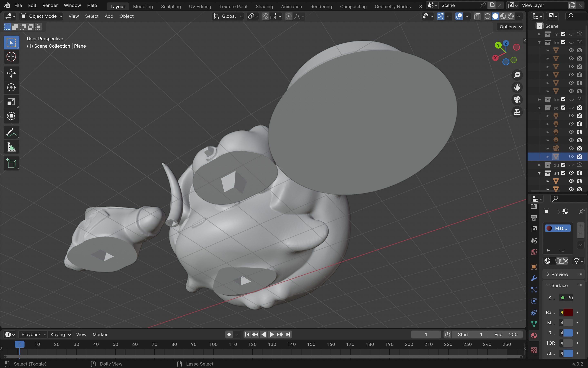Toggle viewport overlays button
The height and width of the screenshot is (368, 588).
[x=459, y=16]
